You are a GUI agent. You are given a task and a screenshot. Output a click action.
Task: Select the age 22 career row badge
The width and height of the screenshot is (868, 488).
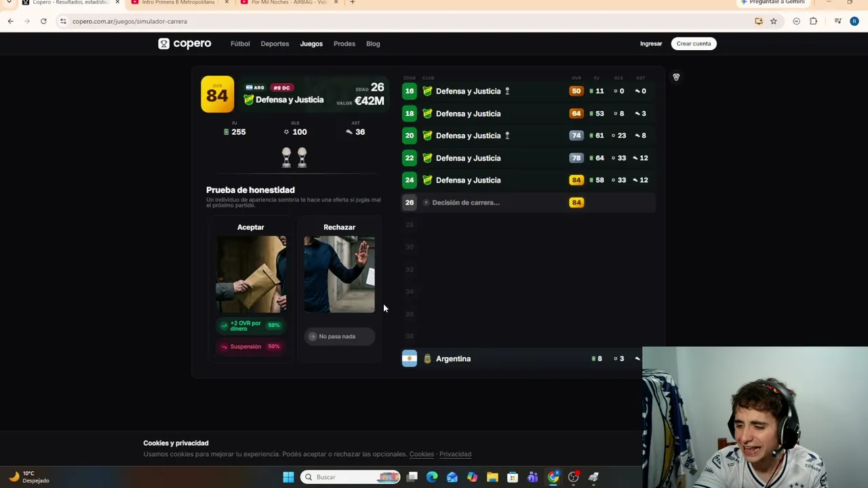[410, 158]
